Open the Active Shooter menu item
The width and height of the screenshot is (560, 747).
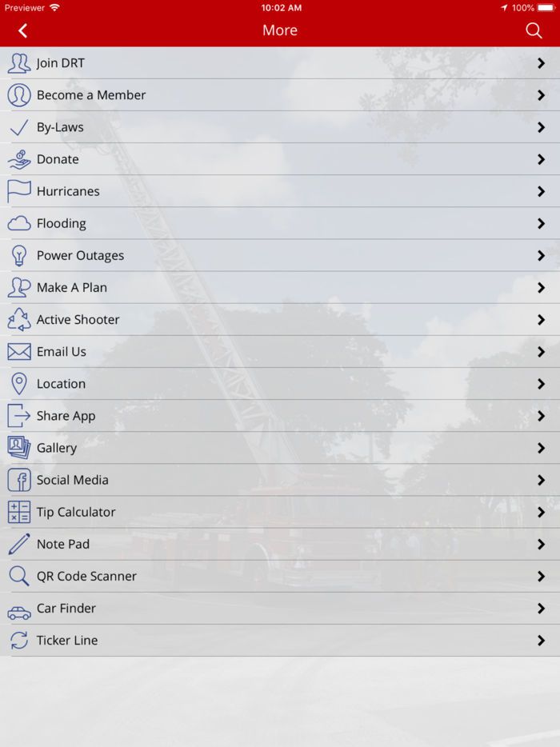[78, 320]
